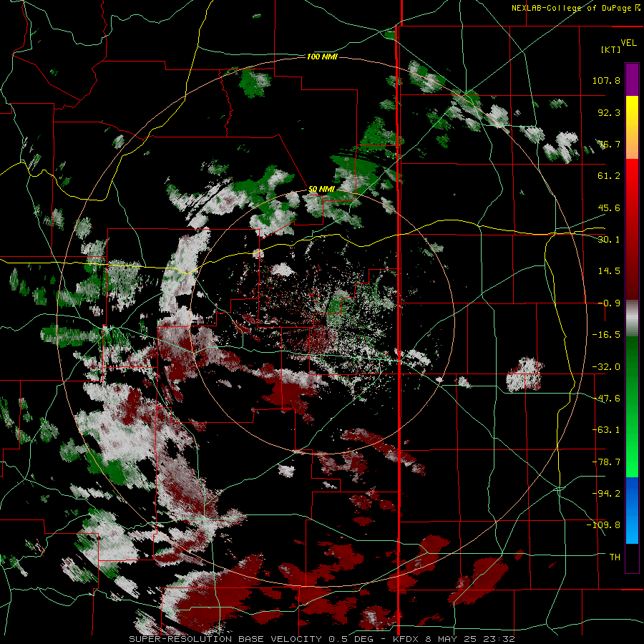Click the 92.3 velocity scale value
The height and width of the screenshot is (644, 644).
point(609,112)
